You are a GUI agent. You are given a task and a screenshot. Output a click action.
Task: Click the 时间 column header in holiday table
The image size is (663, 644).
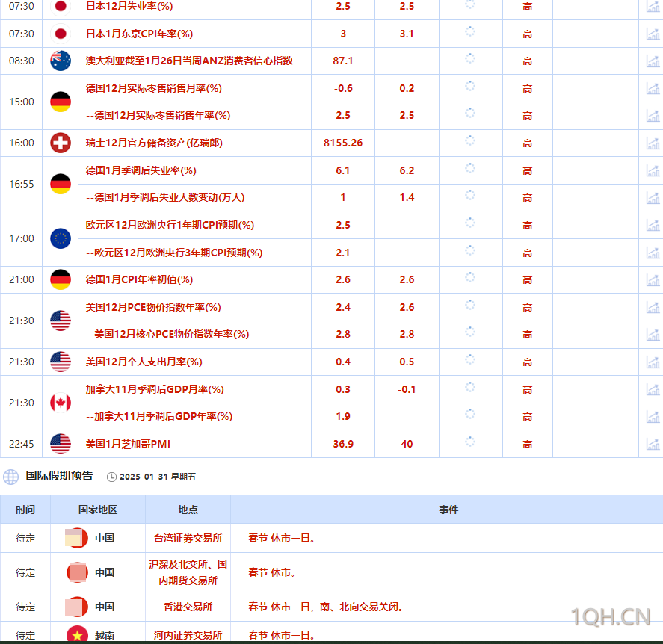click(25, 510)
